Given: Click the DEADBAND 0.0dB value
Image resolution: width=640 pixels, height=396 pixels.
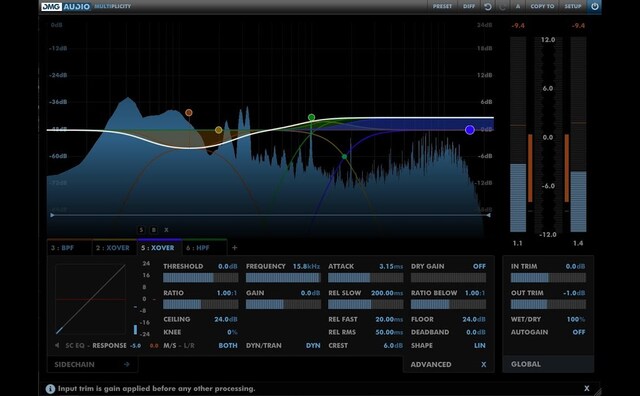Looking at the screenshot, I should click(476, 332).
